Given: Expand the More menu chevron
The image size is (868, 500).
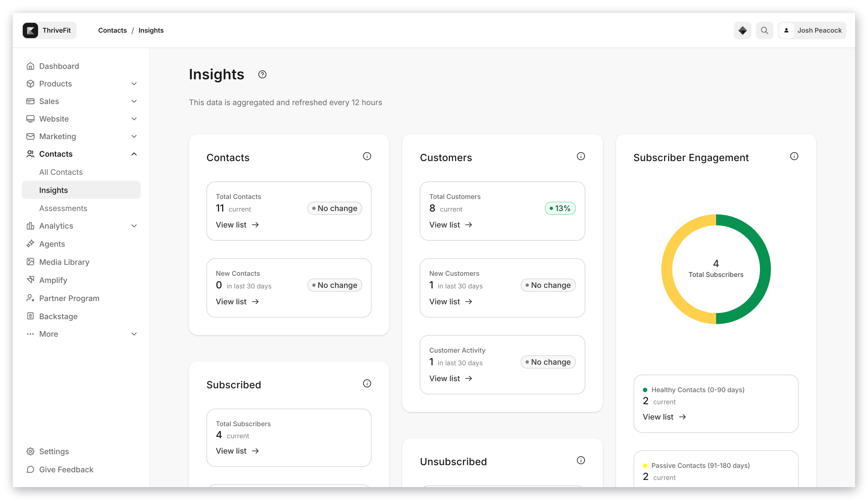Looking at the screenshot, I should click(x=134, y=334).
